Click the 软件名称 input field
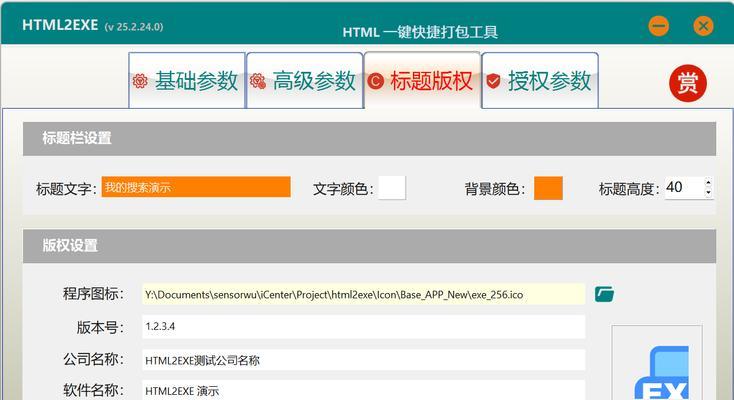This screenshot has width=734, height=400. (x=364, y=390)
